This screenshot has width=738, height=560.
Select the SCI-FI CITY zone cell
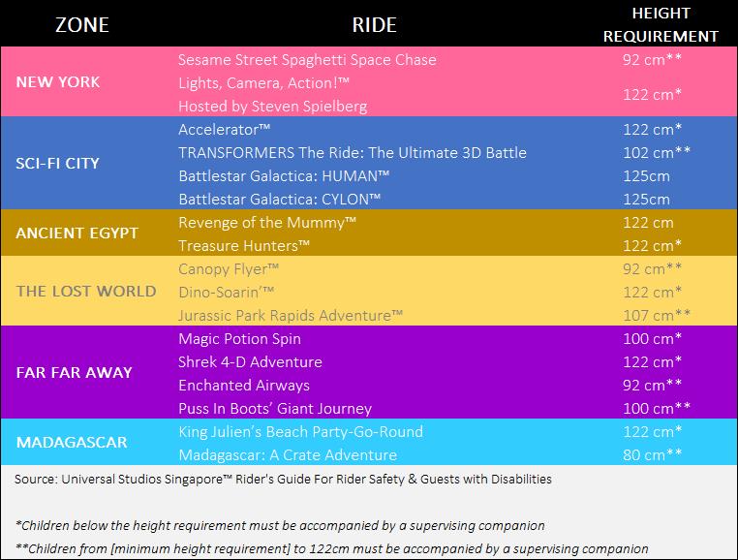click(57, 164)
